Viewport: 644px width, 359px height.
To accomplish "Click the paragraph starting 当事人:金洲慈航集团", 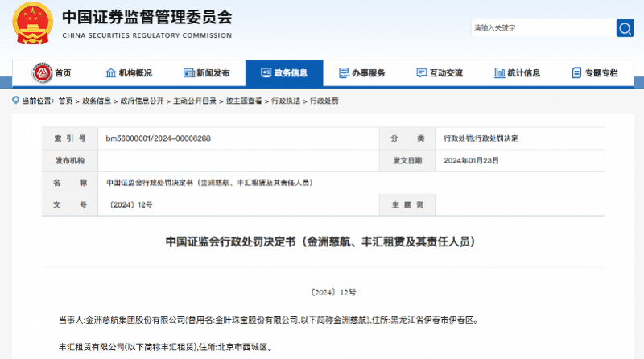I will point(269,320).
